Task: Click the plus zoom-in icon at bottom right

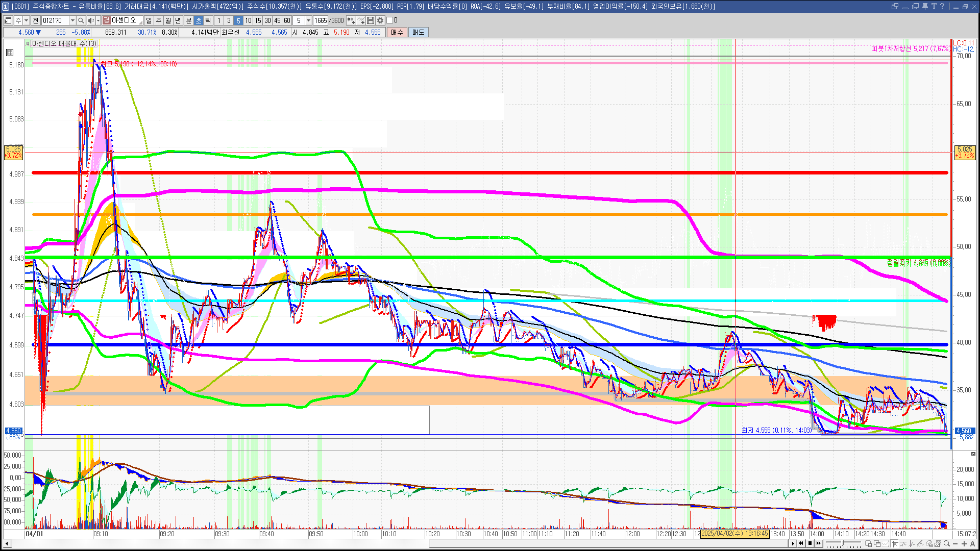Action: 964,543
